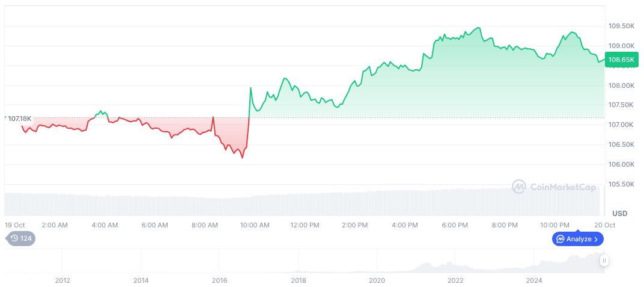
Task: Click the 10:00 AM time axis label
Action: point(255,225)
